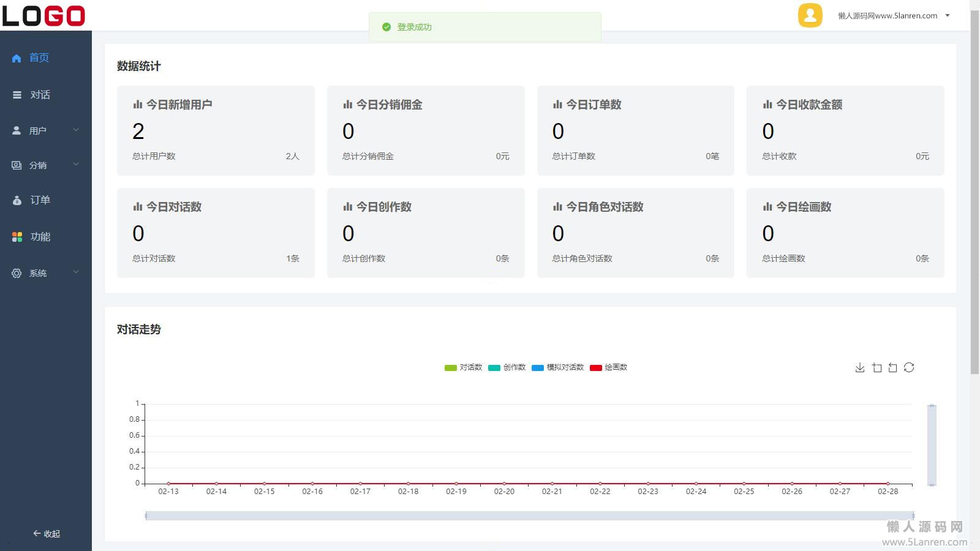
Task: Click the yellow user avatar icon
Action: pyautogui.click(x=810, y=15)
